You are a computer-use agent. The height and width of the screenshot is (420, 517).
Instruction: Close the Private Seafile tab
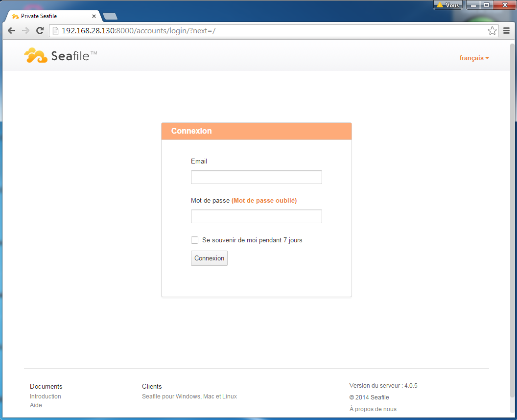(x=94, y=16)
